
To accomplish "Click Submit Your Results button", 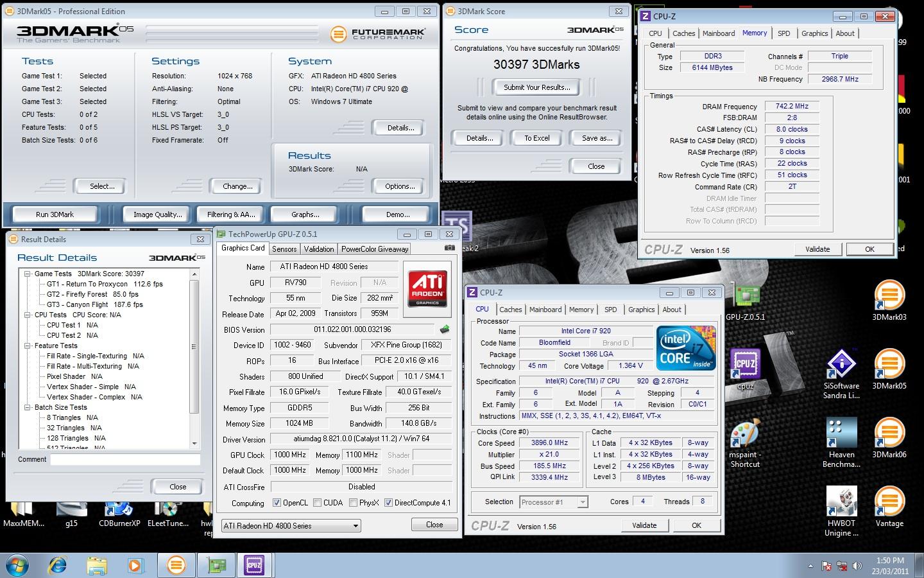I will (536, 87).
